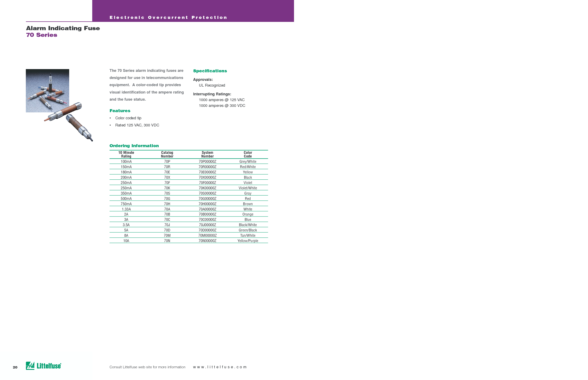Click the Littelfuse logo icon
The height and width of the screenshot is (380, 588).
pos(30,366)
